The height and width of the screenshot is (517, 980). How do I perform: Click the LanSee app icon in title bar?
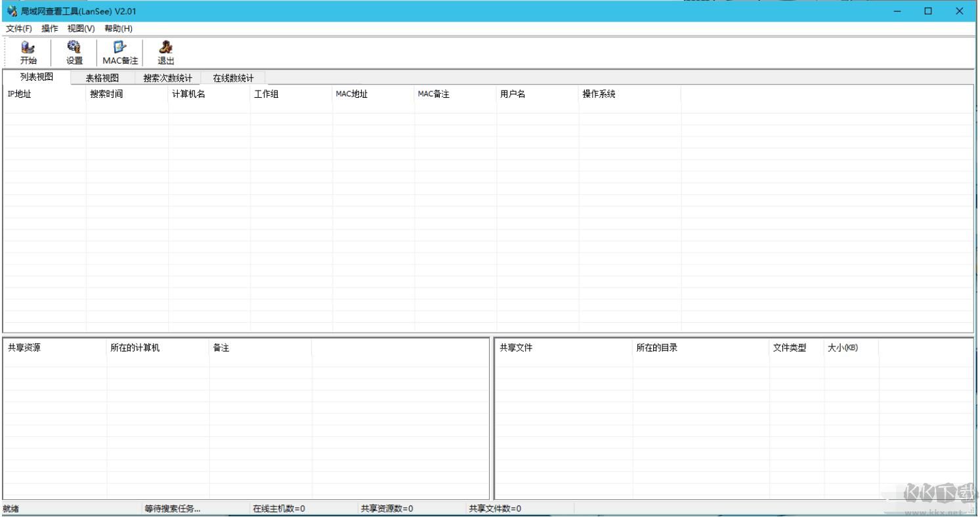coord(12,11)
